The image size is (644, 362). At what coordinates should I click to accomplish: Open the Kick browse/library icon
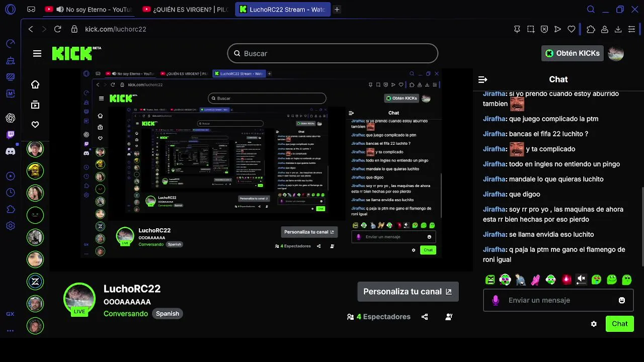(x=35, y=105)
